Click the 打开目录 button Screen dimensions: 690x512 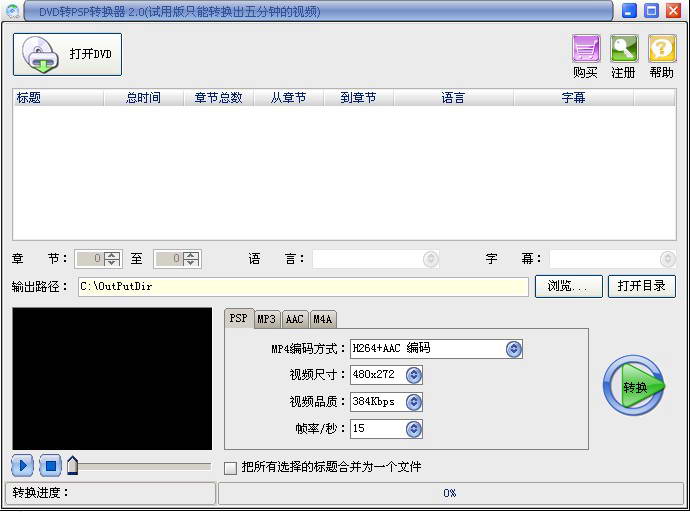642,286
